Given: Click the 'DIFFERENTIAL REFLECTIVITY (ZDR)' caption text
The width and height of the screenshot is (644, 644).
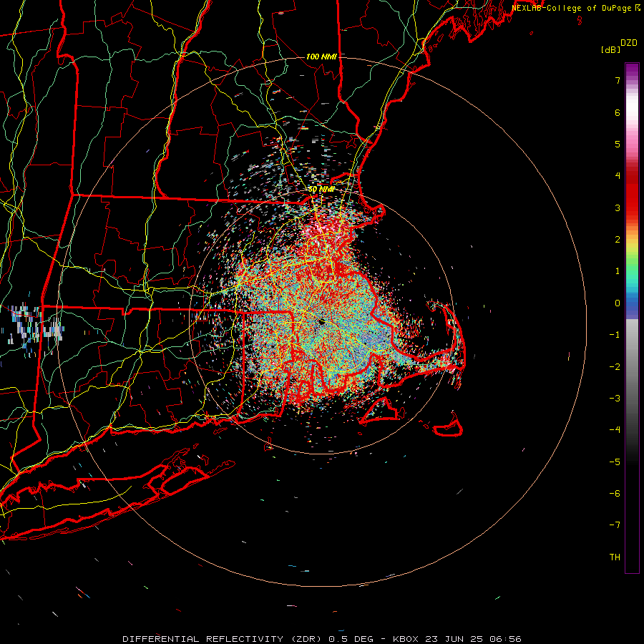Looking at the screenshot, I should coord(223,639).
